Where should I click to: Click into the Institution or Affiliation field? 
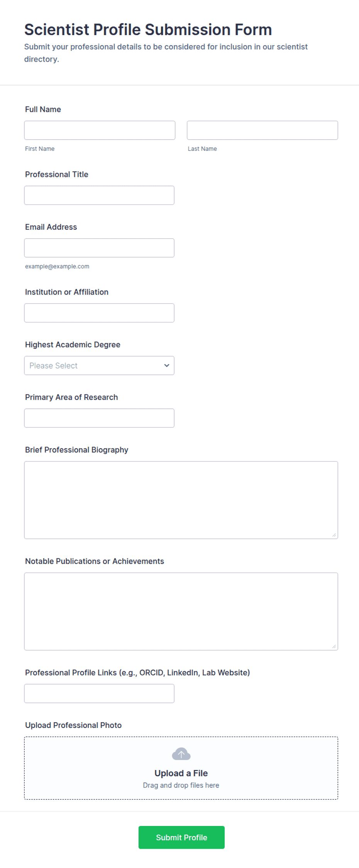(99, 313)
